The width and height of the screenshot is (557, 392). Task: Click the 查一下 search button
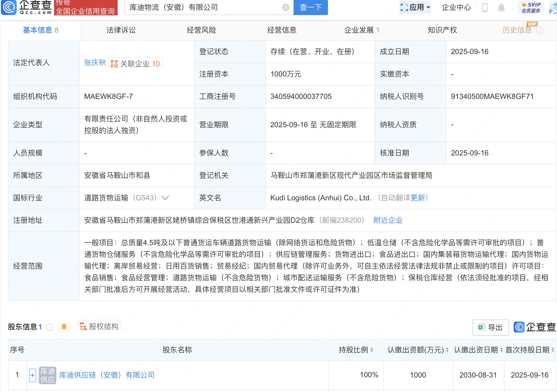[311, 7]
